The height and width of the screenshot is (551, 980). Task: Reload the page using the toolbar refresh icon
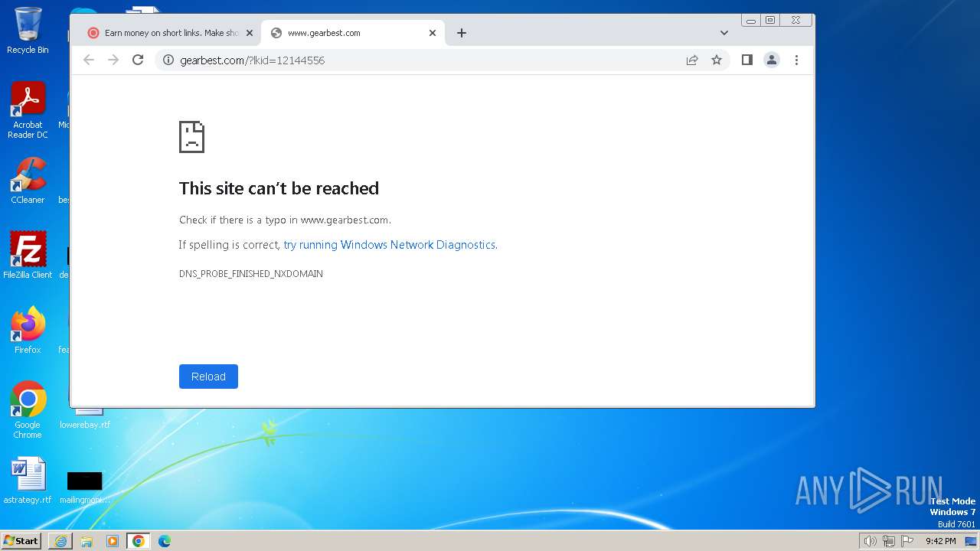[x=138, y=60]
